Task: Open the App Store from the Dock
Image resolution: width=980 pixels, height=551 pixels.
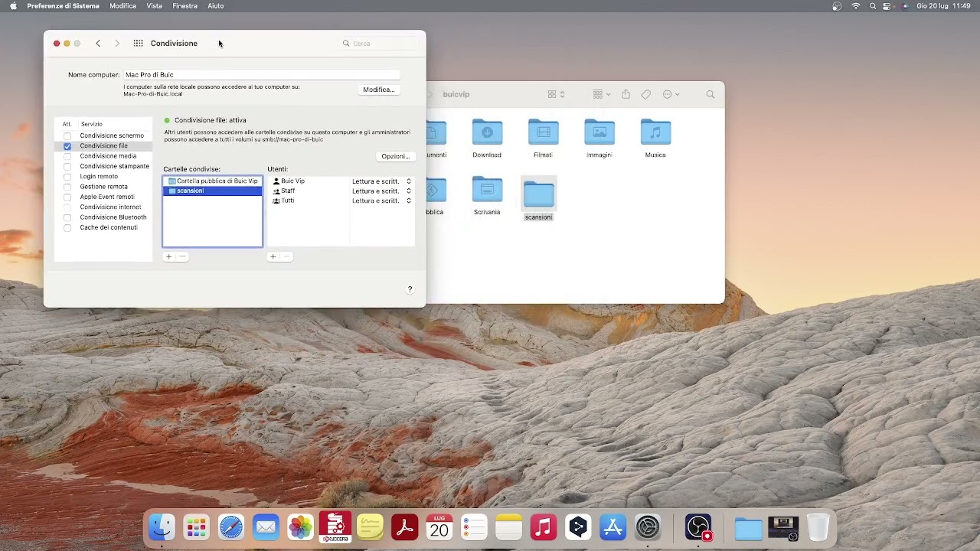Action: point(613,527)
